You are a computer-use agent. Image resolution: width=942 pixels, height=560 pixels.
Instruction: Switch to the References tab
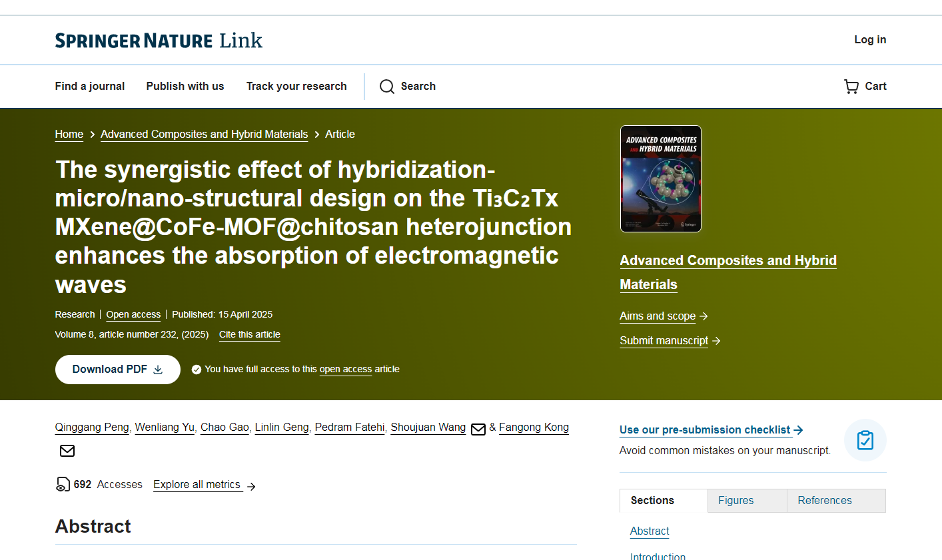pos(824,501)
